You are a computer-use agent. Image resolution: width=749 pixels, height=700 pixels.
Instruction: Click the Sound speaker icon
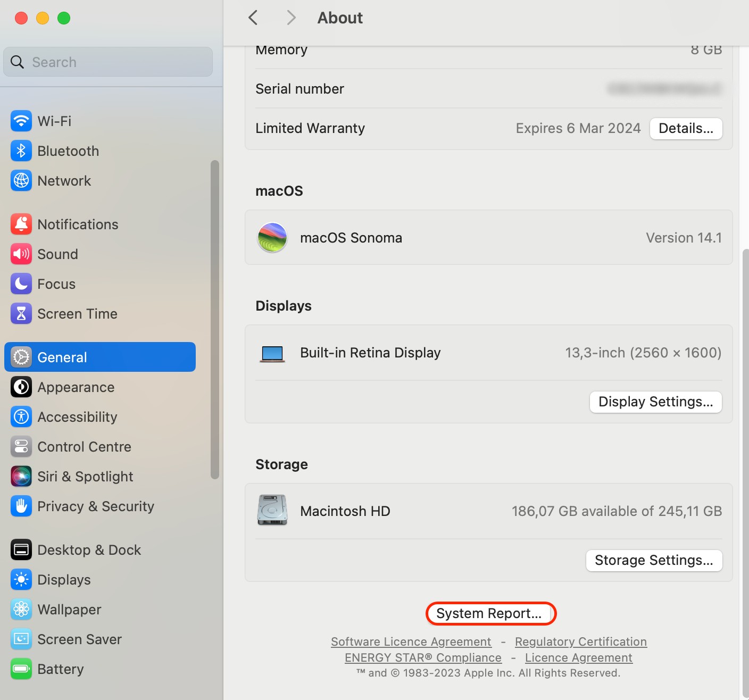point(21,254)
